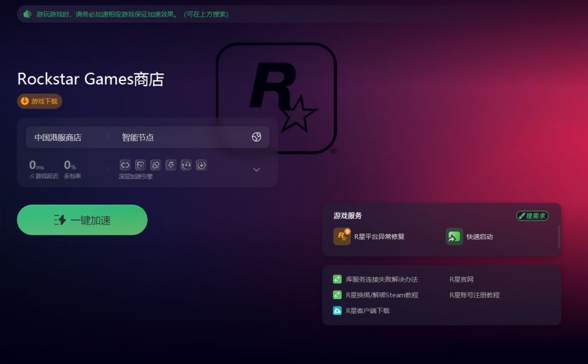This screenshot has width=588, height=364.
Task: Click the link-chain engine icon
Action: click(125, 165)
